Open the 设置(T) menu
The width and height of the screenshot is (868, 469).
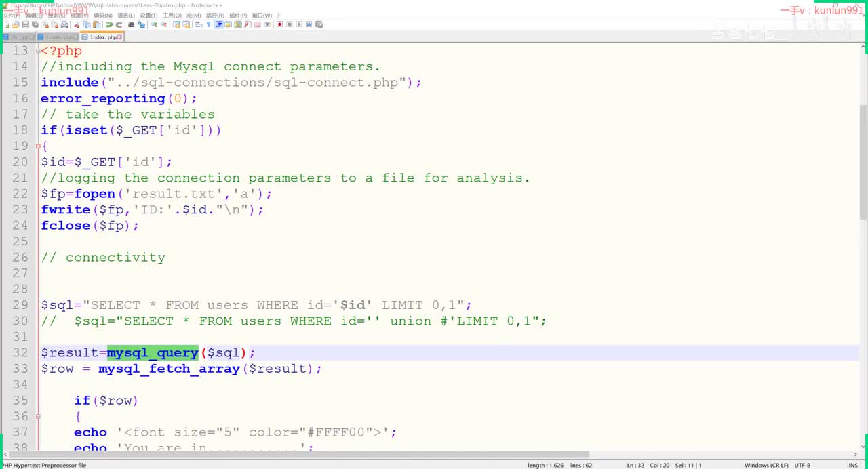click(x=149, y=16)
